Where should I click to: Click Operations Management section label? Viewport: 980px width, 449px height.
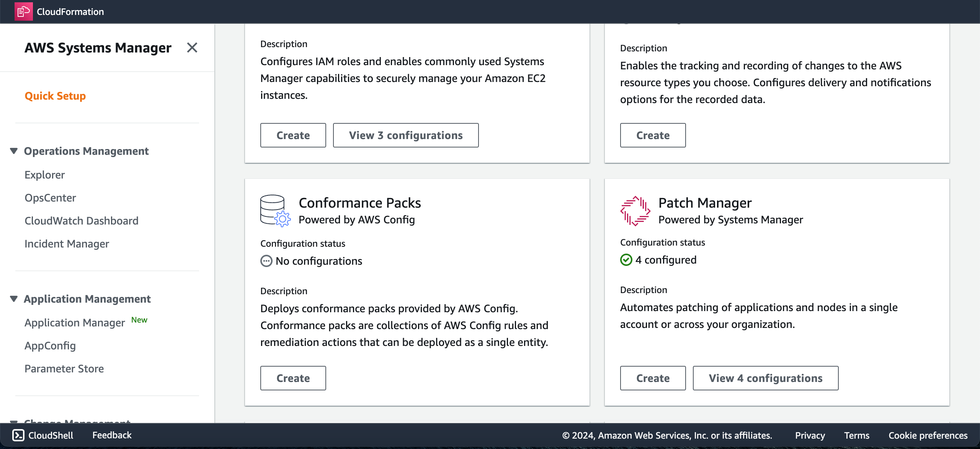coord(87,151)
